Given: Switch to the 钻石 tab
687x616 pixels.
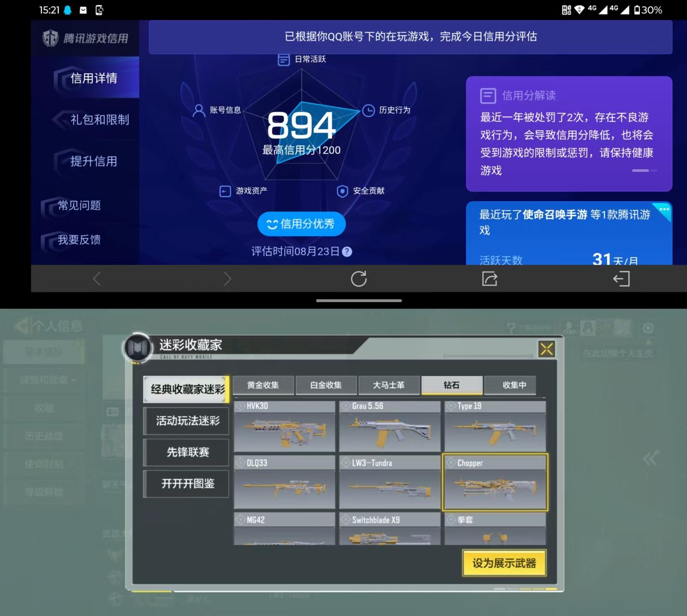Looking at the screenshot, I should [x=452, y=385].
